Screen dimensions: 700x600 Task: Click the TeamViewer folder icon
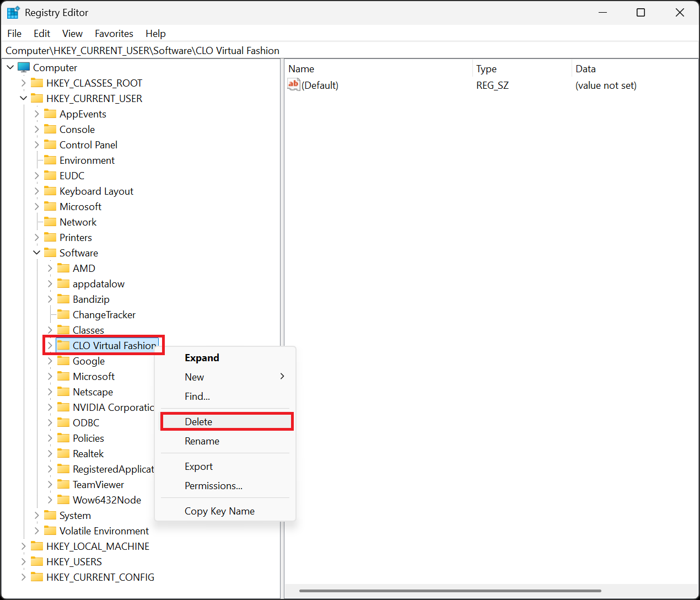pos(63,484)
